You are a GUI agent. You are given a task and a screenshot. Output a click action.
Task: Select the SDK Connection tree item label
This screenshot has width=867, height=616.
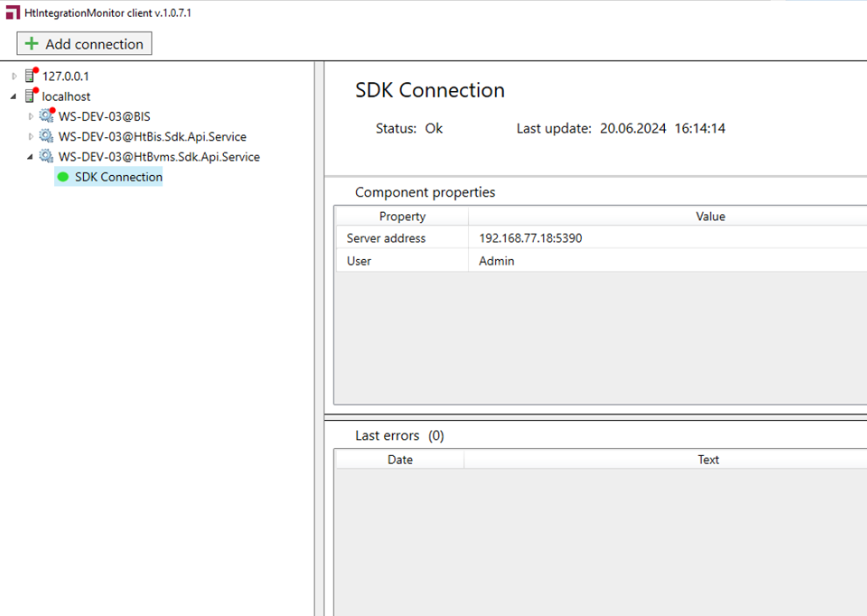point(118,177)
